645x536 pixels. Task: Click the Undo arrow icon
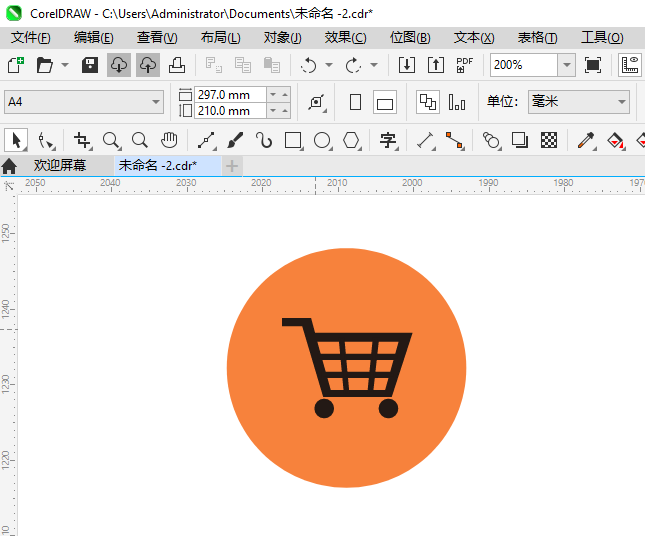(309, 65)
